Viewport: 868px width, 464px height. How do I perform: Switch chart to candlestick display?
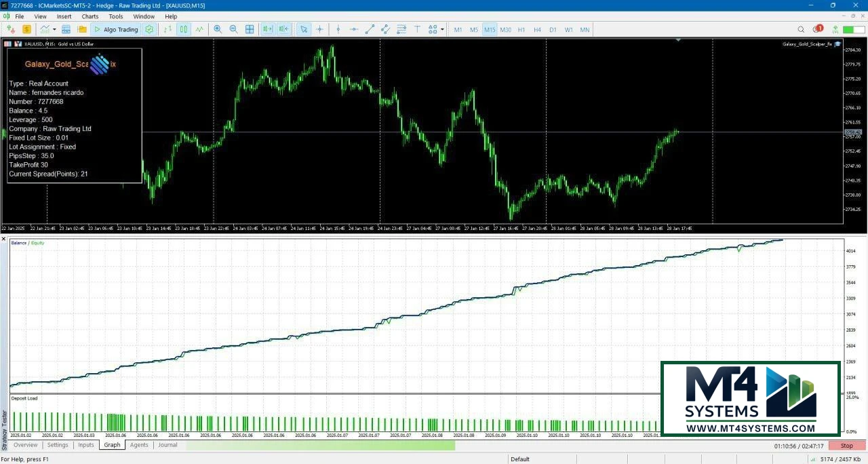184,29
